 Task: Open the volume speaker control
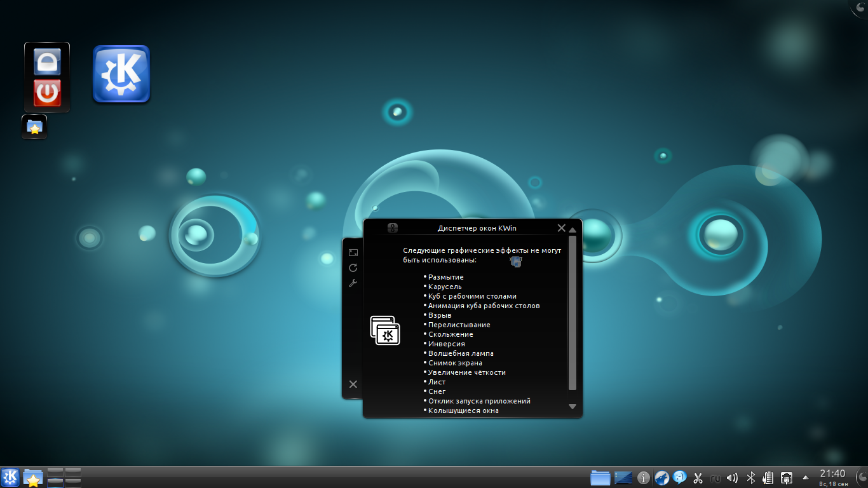tap(733, 478)
